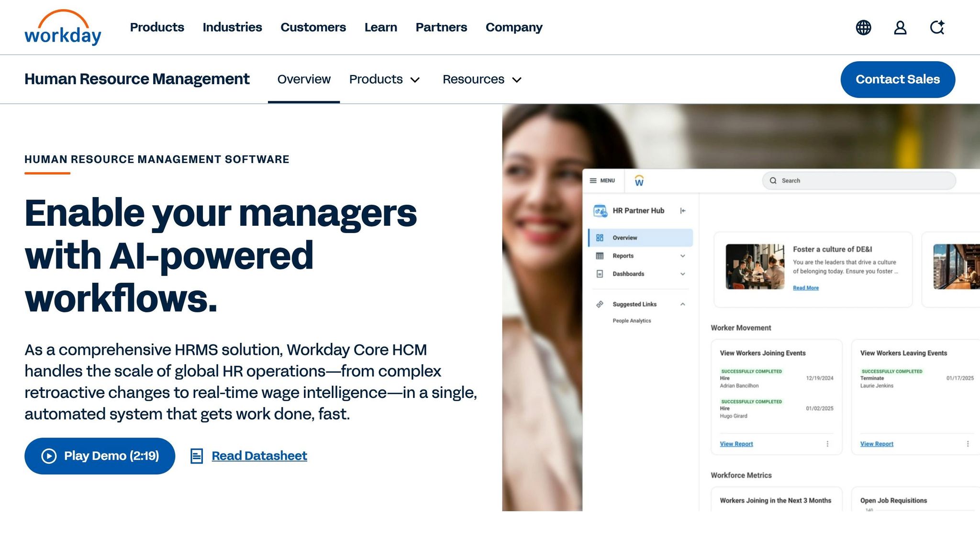Click the Worker Movement section heading

741,328
